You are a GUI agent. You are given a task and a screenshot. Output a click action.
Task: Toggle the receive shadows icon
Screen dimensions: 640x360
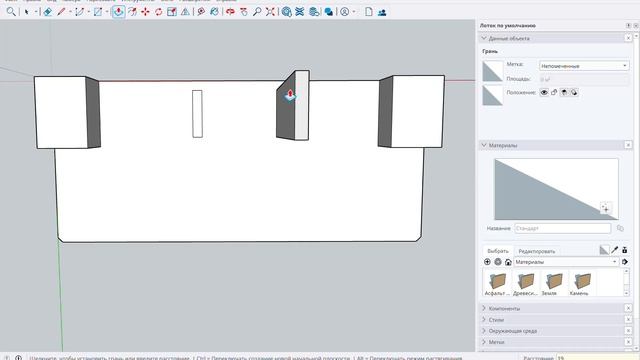564,93
